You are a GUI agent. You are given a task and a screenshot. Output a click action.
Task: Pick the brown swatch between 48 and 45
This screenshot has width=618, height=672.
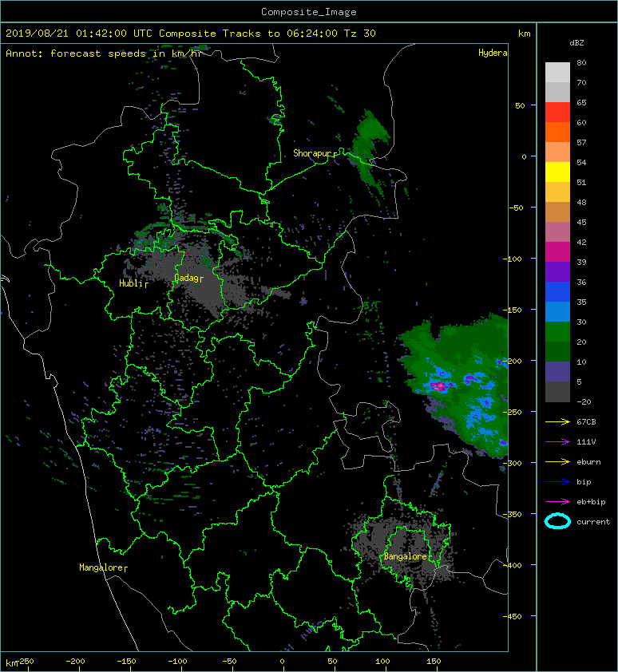click(557, 212)
